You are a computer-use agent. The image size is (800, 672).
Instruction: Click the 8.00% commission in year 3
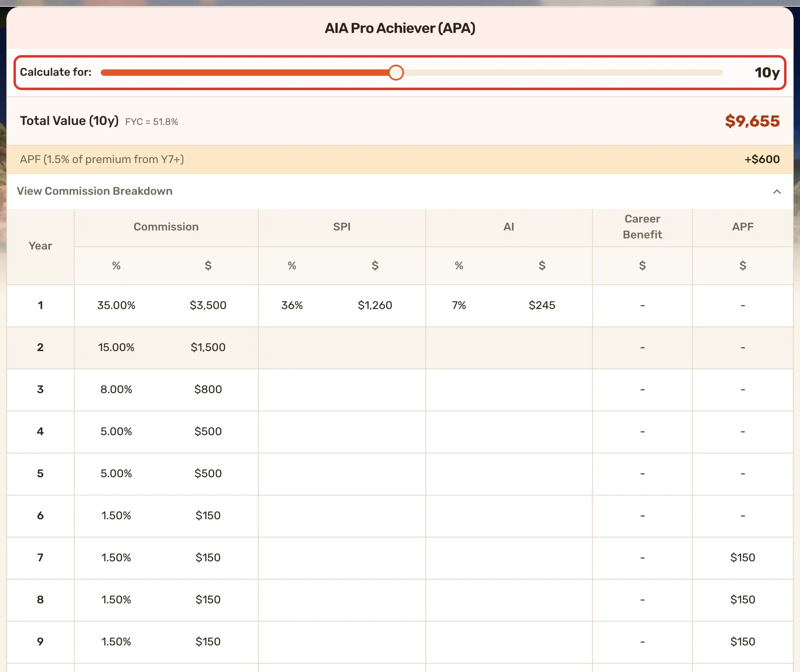(x=116, y=390)
